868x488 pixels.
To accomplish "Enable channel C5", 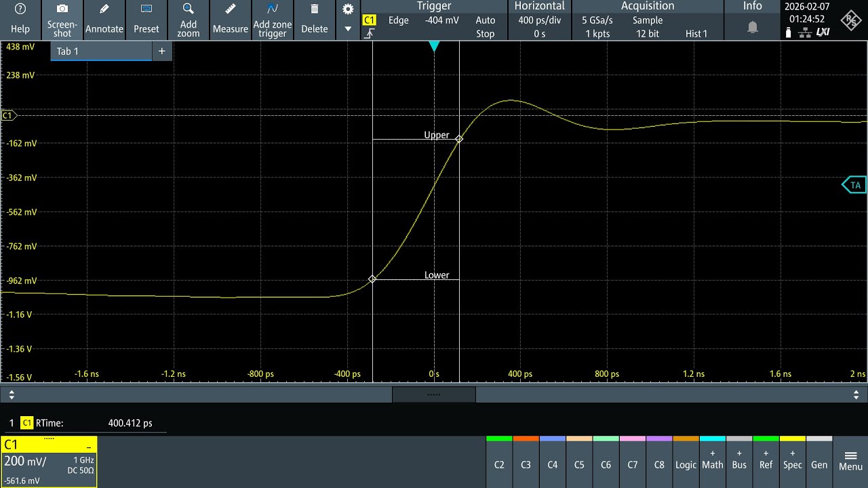I will 579,462.
